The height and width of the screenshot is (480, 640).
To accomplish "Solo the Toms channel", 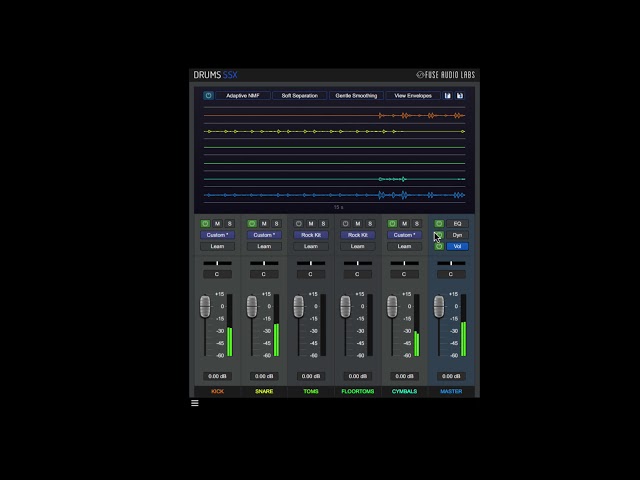I will click(323, 224).
